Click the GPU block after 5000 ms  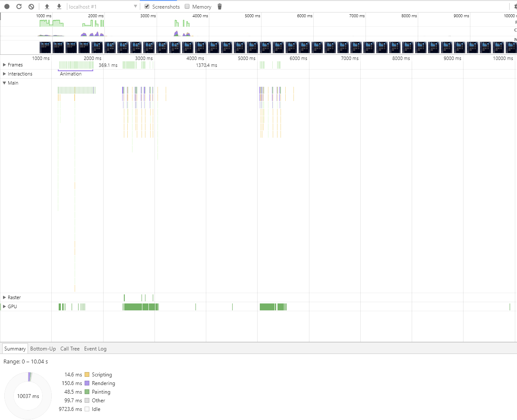point(268,306)
